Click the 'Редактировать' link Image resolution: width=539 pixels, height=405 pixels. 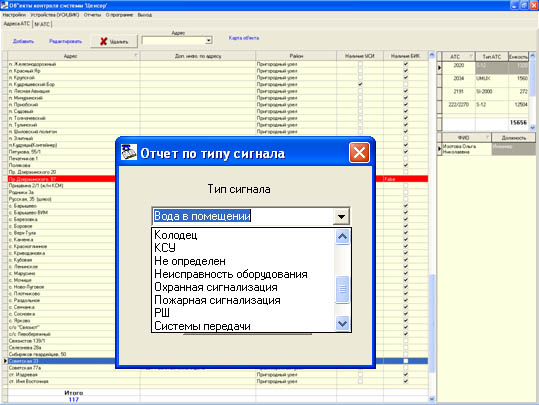pos(65,41)
